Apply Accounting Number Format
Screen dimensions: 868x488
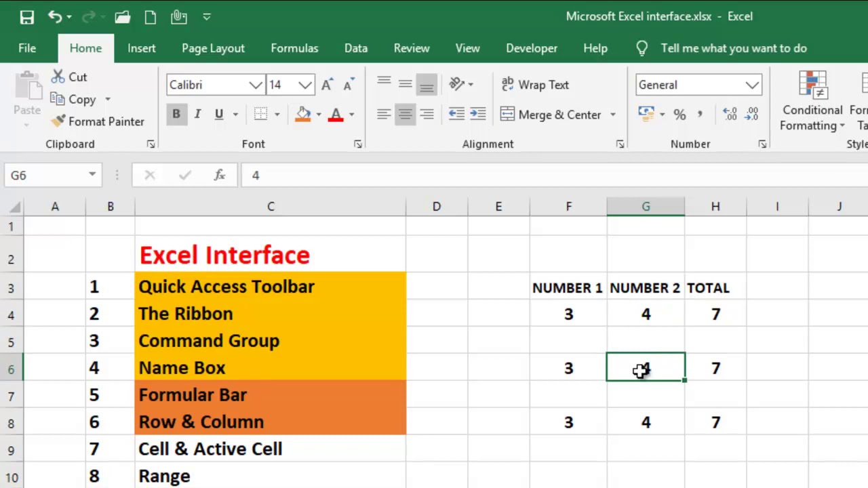(646, 115)
